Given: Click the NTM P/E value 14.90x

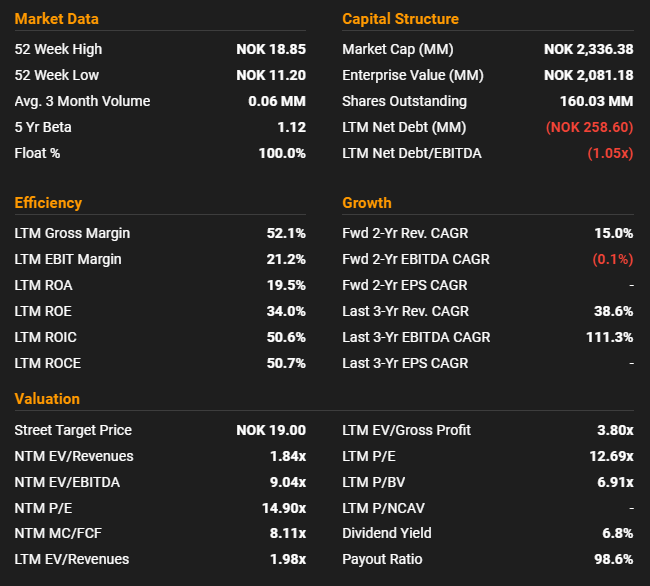Looking at the screenshot, I should (x=281, y=508).
